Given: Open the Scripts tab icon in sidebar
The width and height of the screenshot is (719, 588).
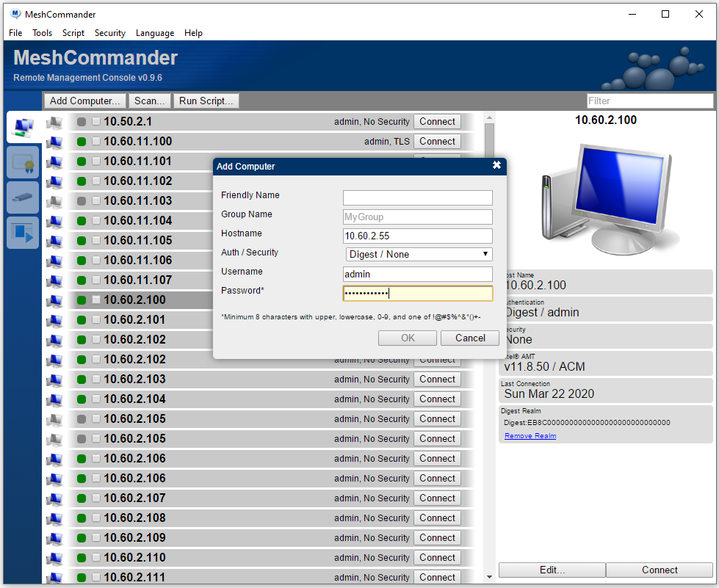Looking at the screenshot, I should pyautogui.click(x=23, y=233).
